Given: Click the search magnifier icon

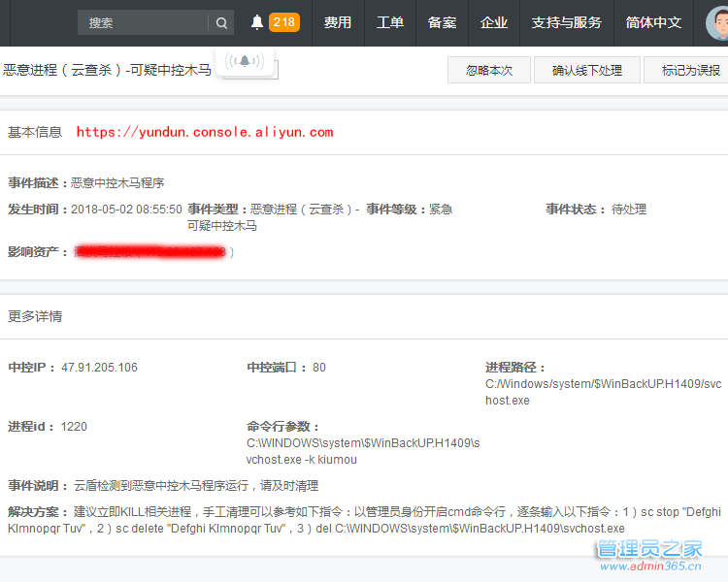Looking at the screenshot, I should (x=221, y=22).
